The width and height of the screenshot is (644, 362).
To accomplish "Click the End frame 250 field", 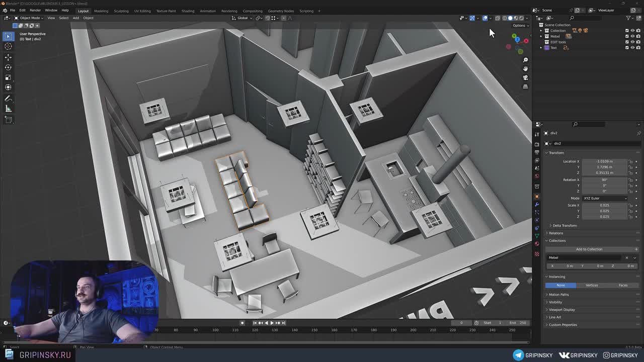I will [x=518, y=323].
